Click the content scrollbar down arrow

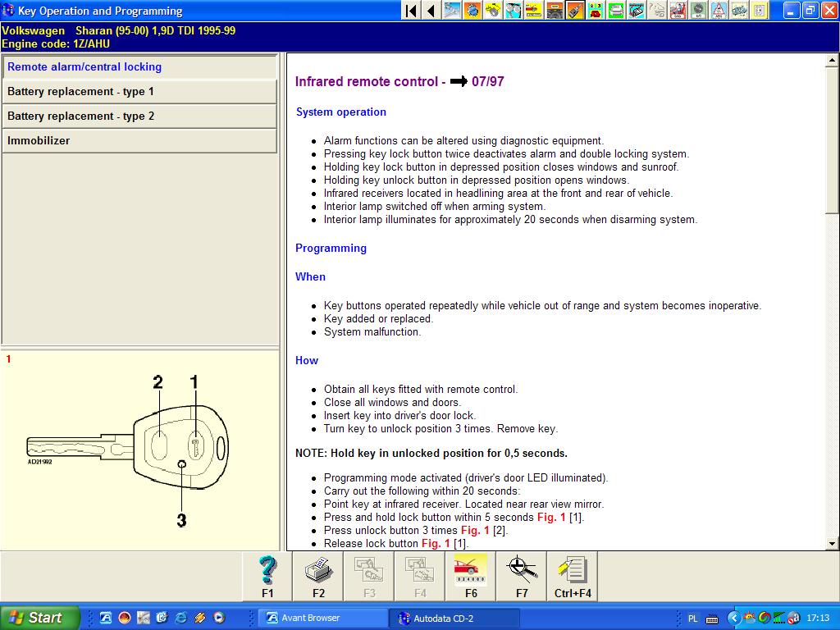[x=832, y=544]
